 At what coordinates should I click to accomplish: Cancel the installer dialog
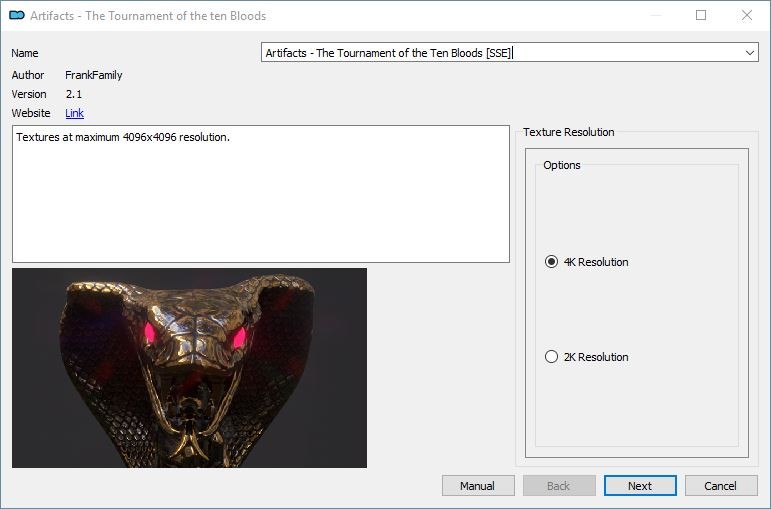(721, 486)
